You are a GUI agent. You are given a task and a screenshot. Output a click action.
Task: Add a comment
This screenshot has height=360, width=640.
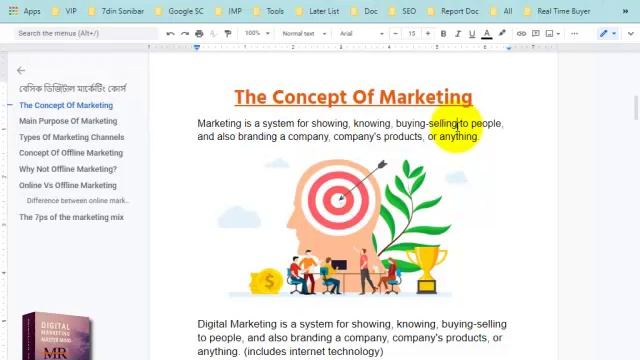coord(536,33)
